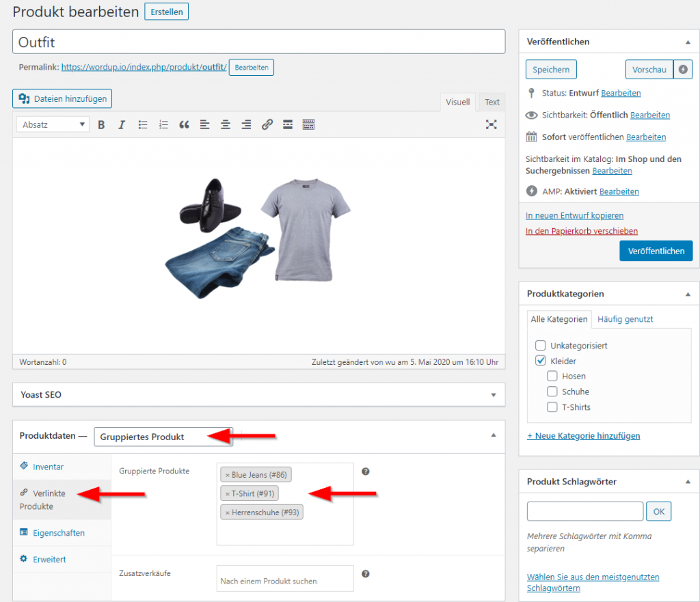This screenshot has width=700, height=602.
Task: Align text left
Action: tap(204, 125)
